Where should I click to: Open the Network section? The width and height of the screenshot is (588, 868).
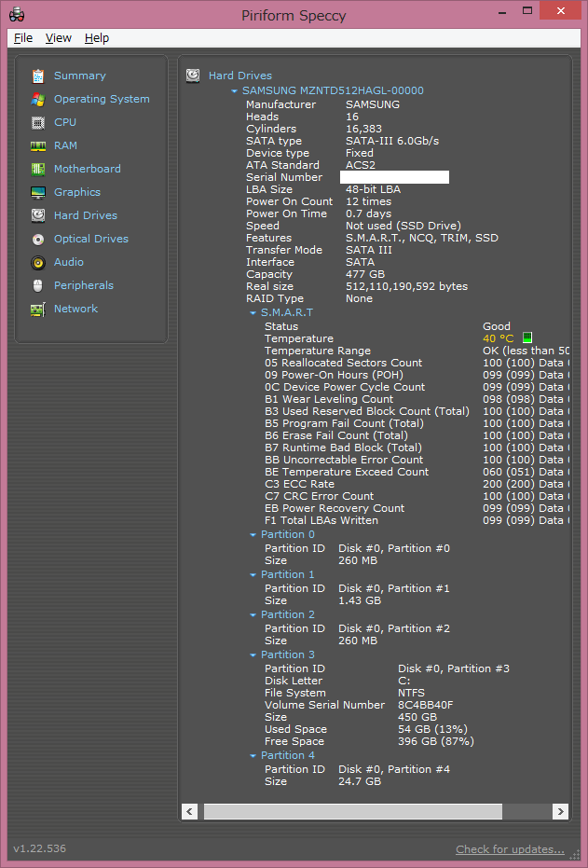[x=75, y=309]
